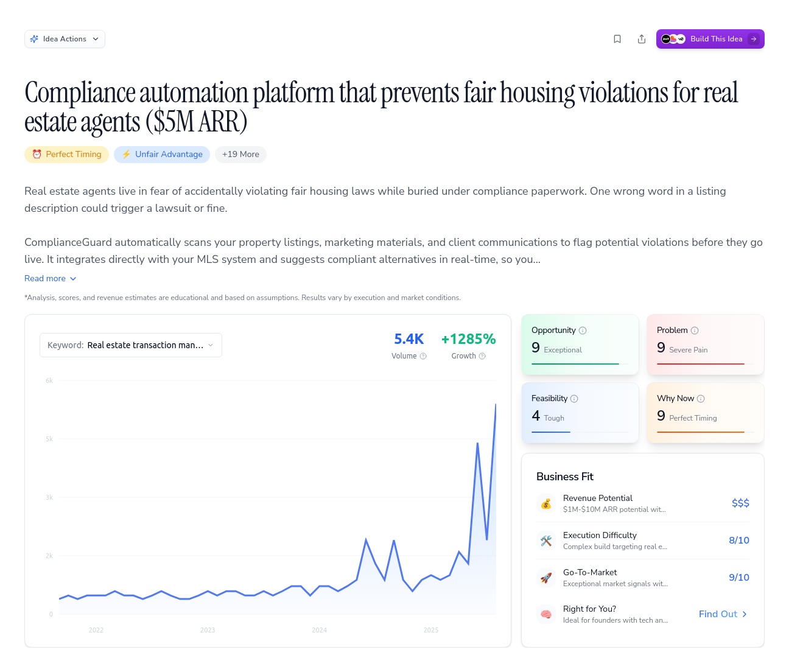The height and width of the screenshot is (672, 789).
Task: Click the info icon next to Why Now
Action: tap(703, 398)
